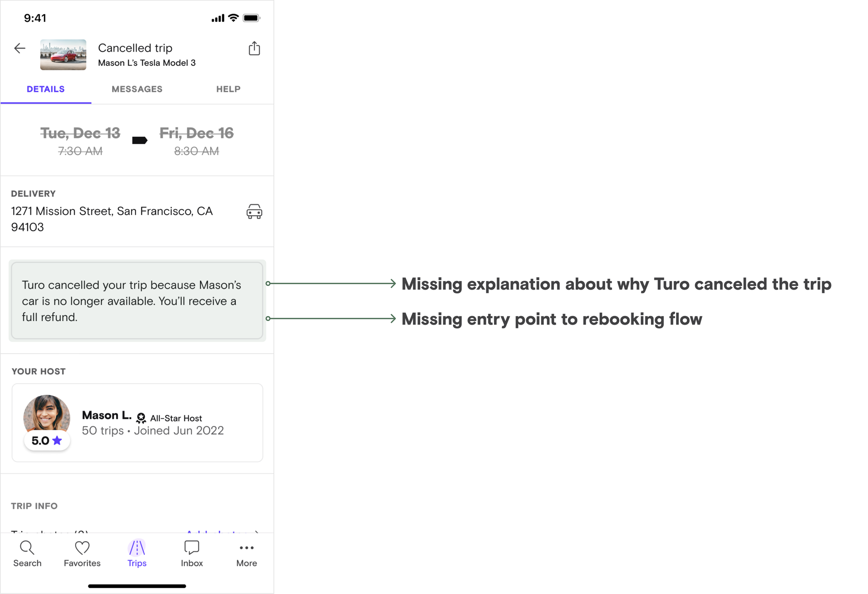The height and width of the screenshot is (594, 868).
Task: Tap the delivery address on Mission Street
Action: point(112,219)
